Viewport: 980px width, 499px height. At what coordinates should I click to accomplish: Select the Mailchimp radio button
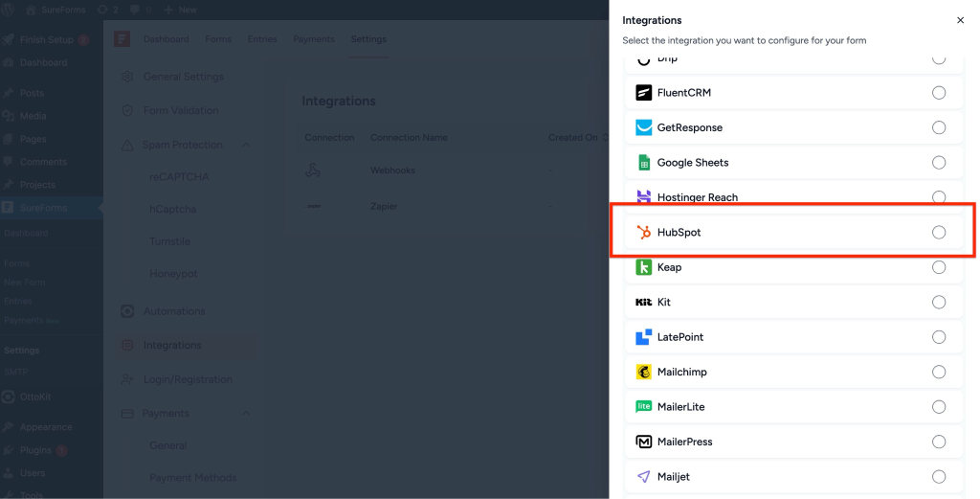(x=939, y=372)
